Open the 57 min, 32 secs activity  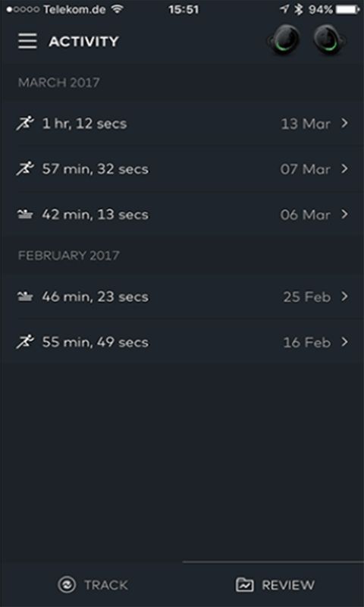click(x=182, y=169)
